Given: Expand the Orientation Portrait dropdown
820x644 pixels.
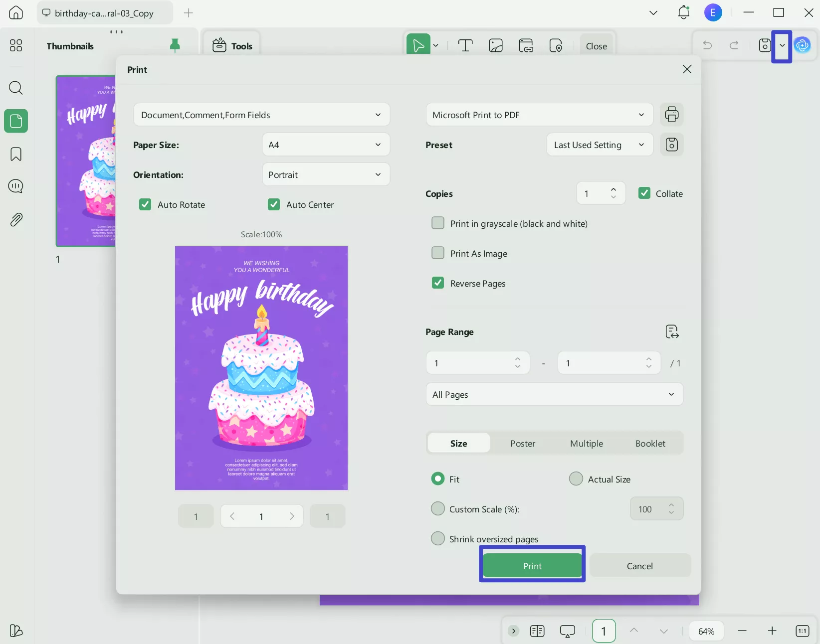Looking at the screenshot, I should (326, 175).
